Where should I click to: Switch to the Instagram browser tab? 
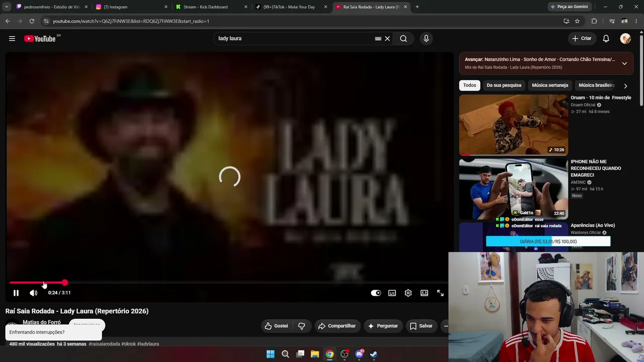coord(131,7)
